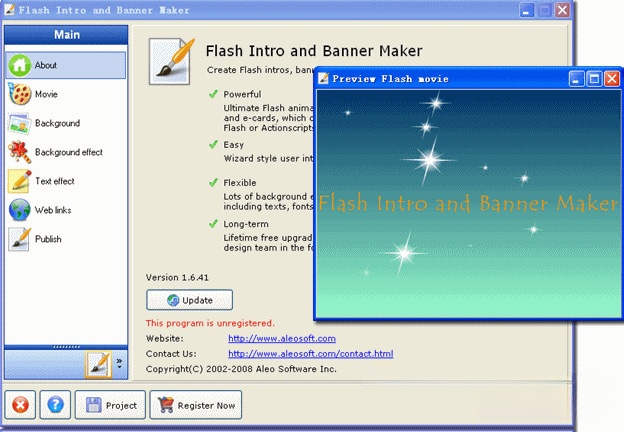Click the picture Background icon
This screenshot has width=624, height=432.
click(x=19, y=123)
